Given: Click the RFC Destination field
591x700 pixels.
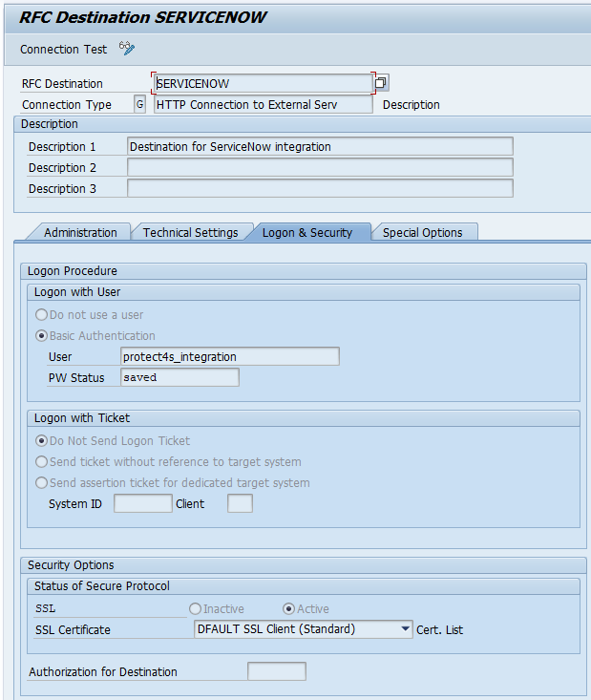Looking at the screenshot, I should [x=264, y=83].
